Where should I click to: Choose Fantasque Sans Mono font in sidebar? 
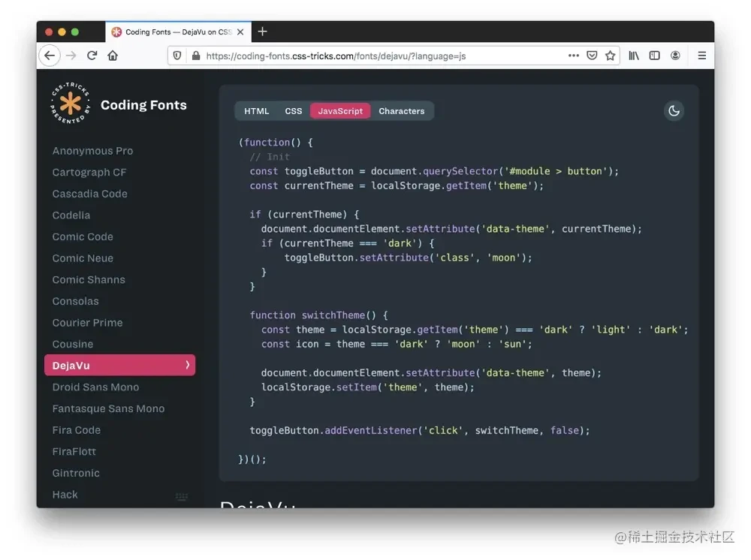click(x=109, y=409)
